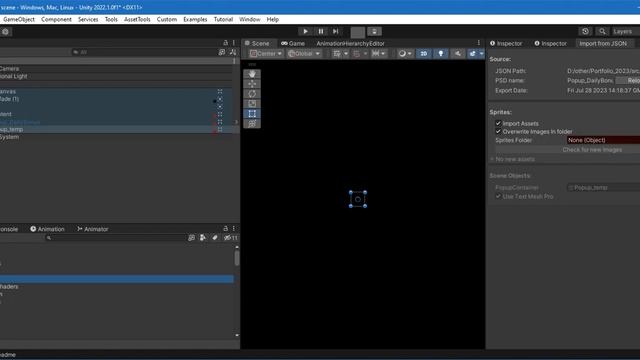The image size is (640, 360).
Task: Click the PopupContainer object field
Action: (x=603, y=188)
